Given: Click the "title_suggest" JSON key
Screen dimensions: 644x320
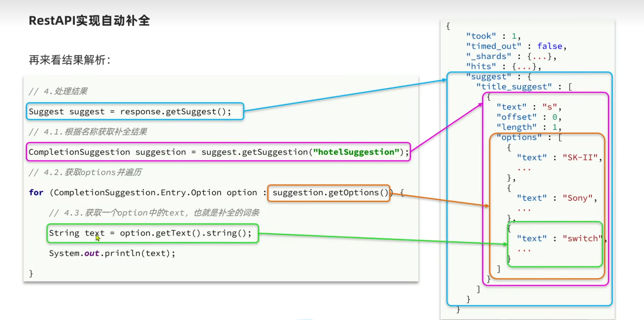Looking at the screenshot, I should [x=514, y=87].
